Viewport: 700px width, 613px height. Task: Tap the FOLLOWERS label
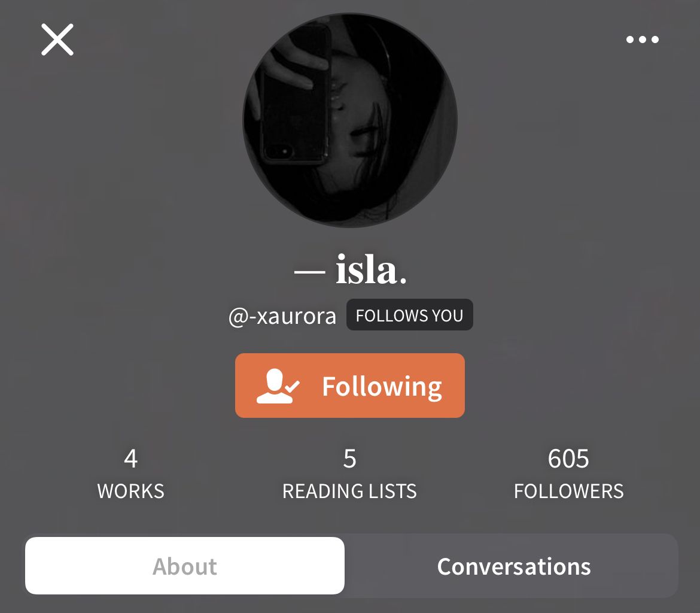568,491
